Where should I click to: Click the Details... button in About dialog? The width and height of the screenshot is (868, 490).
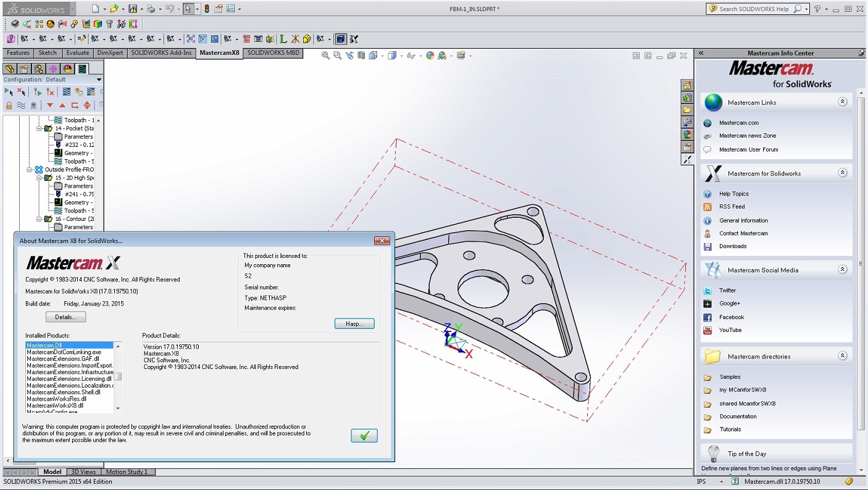click(66, 317)
